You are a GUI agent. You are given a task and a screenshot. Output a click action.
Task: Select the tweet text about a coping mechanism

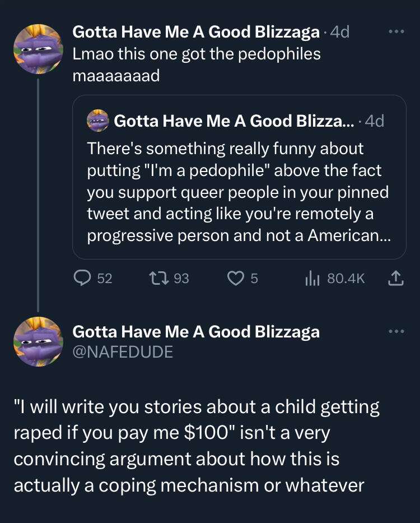(197, 446)
